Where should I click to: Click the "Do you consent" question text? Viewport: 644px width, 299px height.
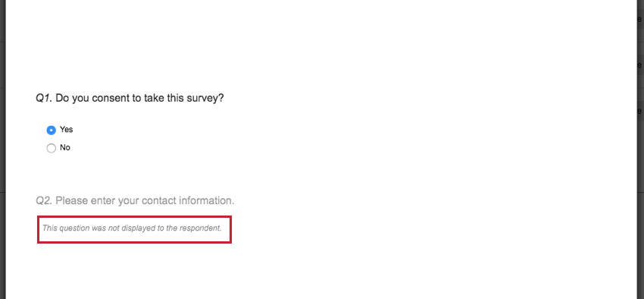tap(139, 99)
